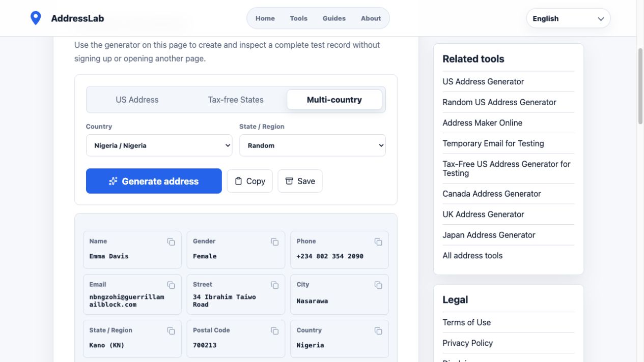The image size is (644, 362).
Task: Click the state value Kano (KN)
Action: tap(107, 345)
